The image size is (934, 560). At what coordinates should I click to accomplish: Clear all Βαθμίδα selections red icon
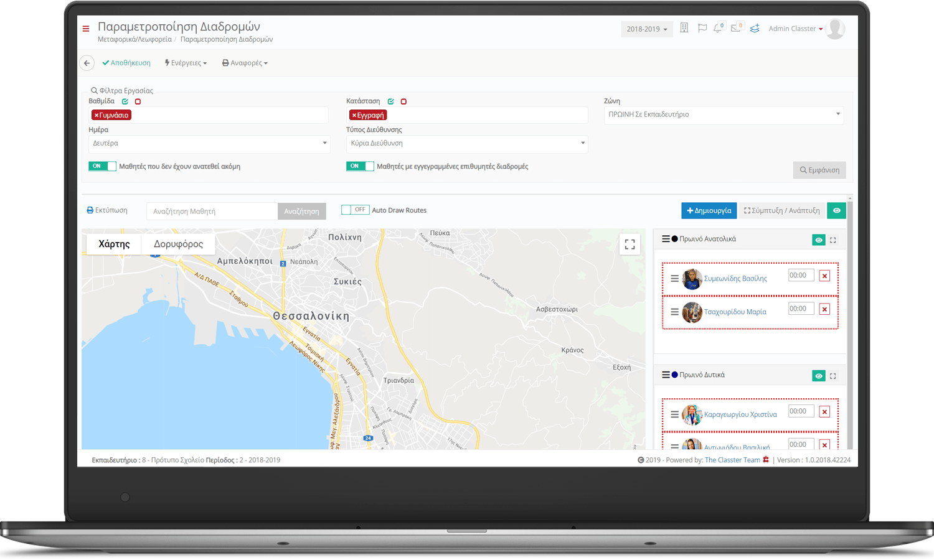[138, 101]
